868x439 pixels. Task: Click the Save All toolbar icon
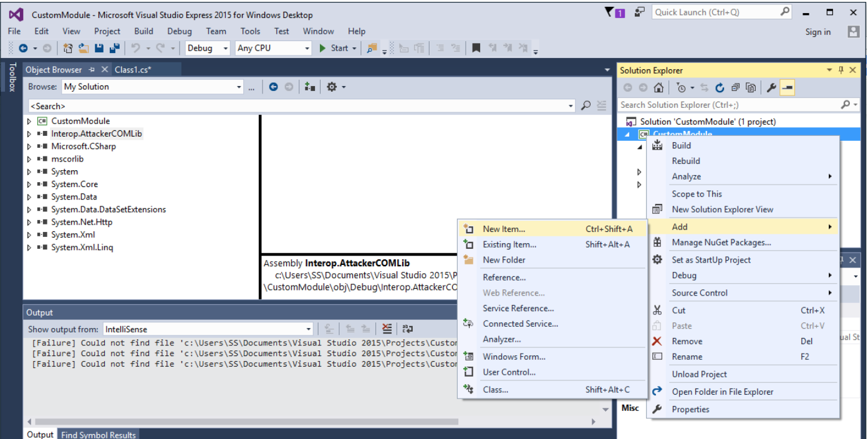coord(115,48)
